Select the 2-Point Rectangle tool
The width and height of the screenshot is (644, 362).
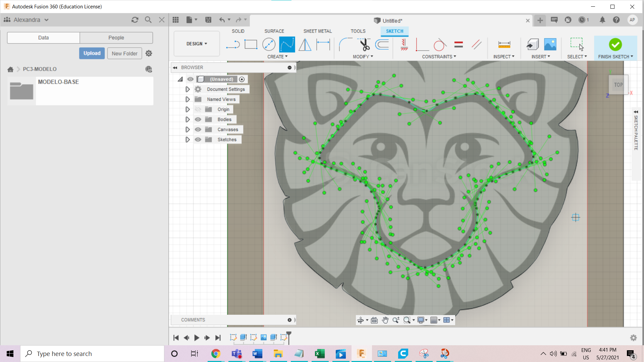(251, 45)
